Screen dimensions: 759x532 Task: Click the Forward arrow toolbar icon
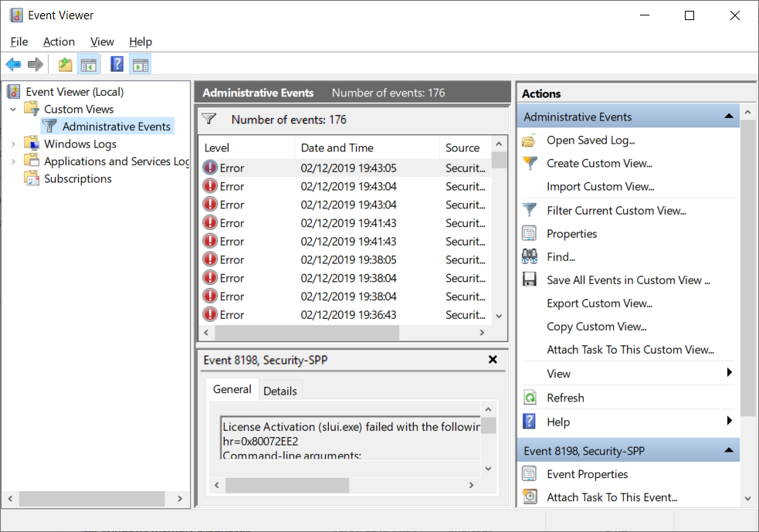tap(36, 64)
